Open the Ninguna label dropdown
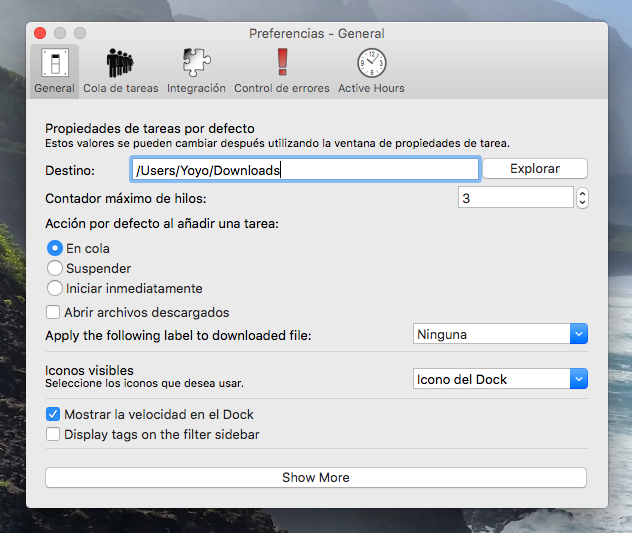Screen dimensions: 632x533 (x=500, y=334)
